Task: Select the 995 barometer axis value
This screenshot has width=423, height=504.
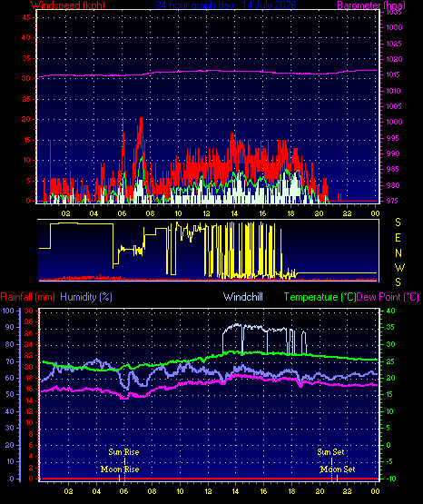Action: (392, 138)
